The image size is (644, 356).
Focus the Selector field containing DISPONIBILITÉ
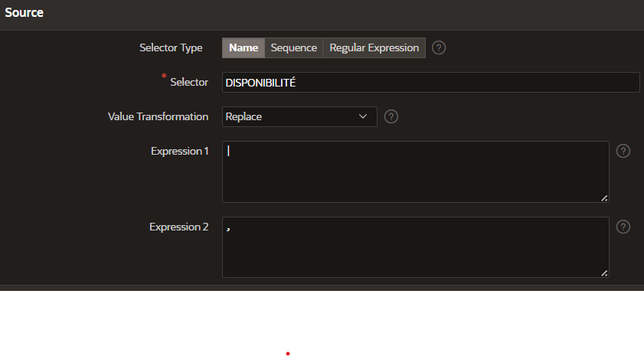(x=430, y=83)
